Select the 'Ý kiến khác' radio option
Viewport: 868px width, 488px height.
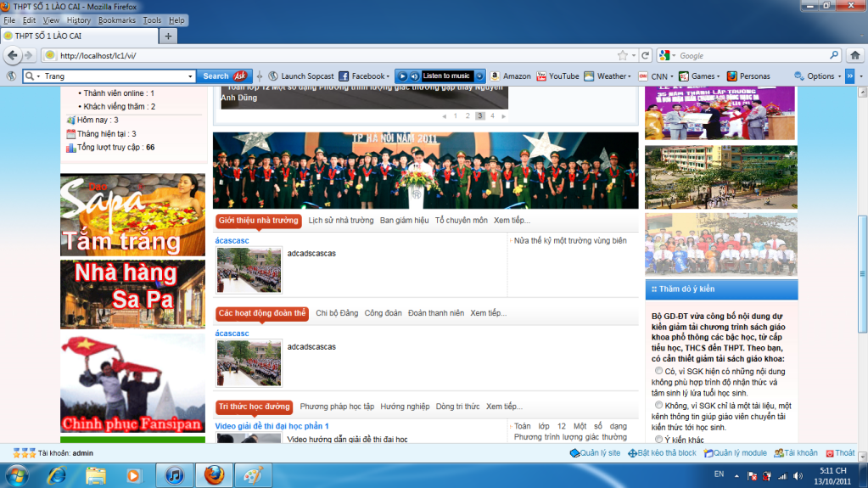[x=658, y=440]
